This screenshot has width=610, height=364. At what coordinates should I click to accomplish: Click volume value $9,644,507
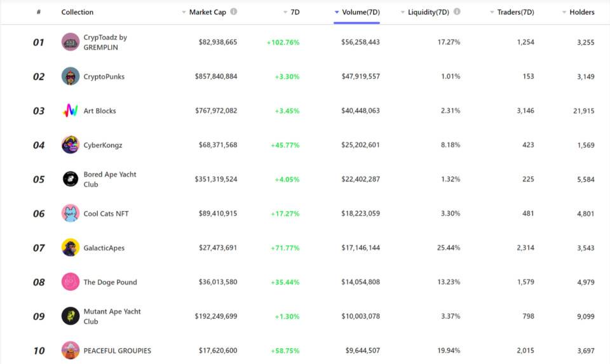click(x=363, y=351)
